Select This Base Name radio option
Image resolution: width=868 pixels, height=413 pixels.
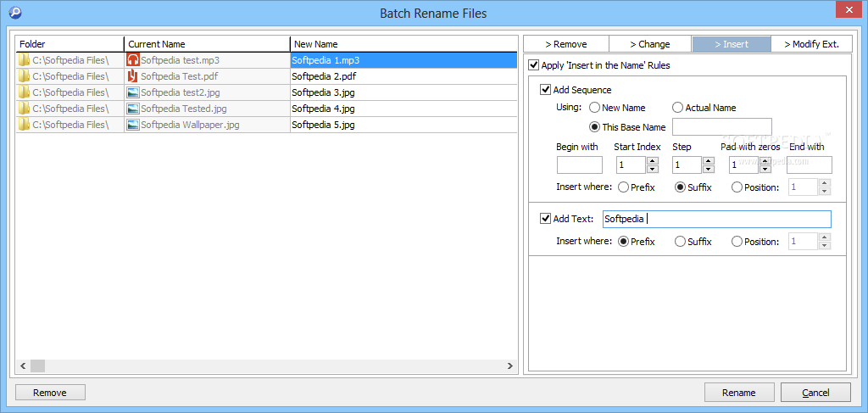click(x=594, y=126)
